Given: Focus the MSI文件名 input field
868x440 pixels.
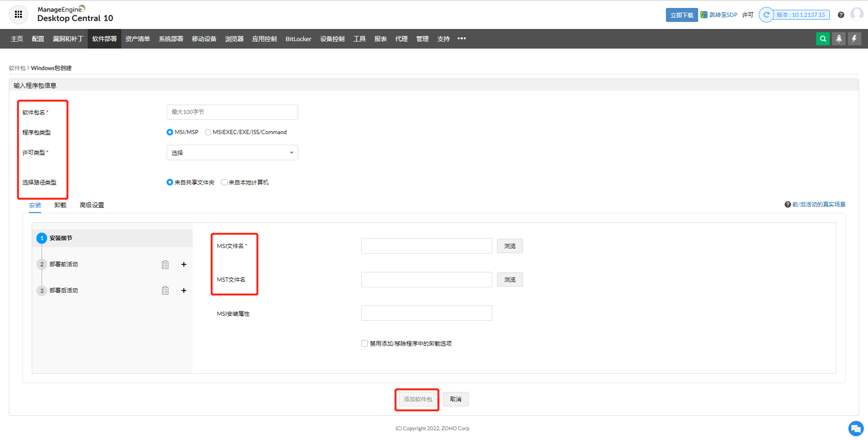Looking at the screenshot, I should pos(427,246).
